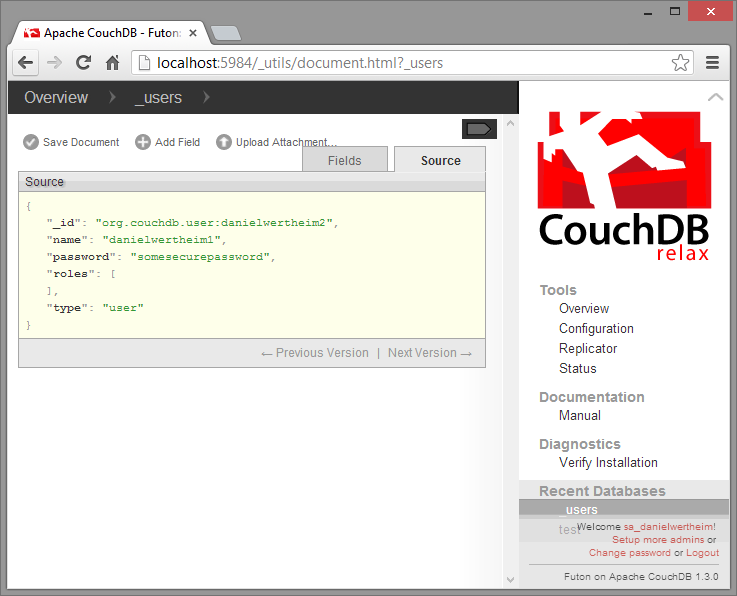
Task: Reload the page with the refresh icon
Action: click(84, 63)
